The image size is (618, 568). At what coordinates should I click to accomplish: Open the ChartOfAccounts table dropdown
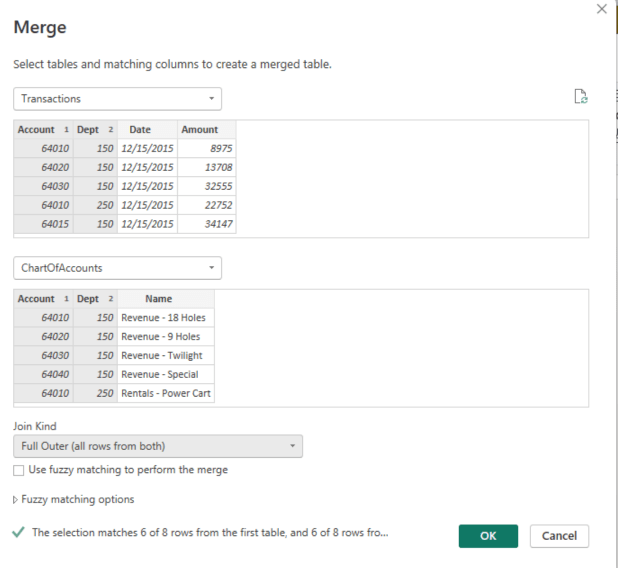[117, 268]
